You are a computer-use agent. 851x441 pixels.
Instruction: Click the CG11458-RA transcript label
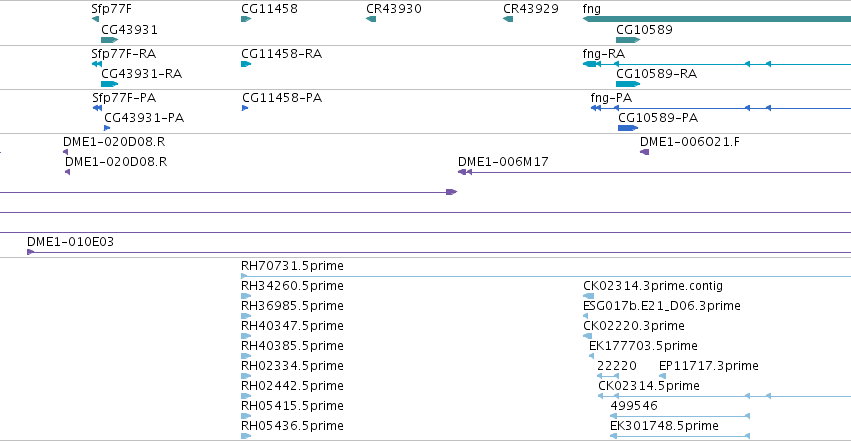[x=282, y=54]
